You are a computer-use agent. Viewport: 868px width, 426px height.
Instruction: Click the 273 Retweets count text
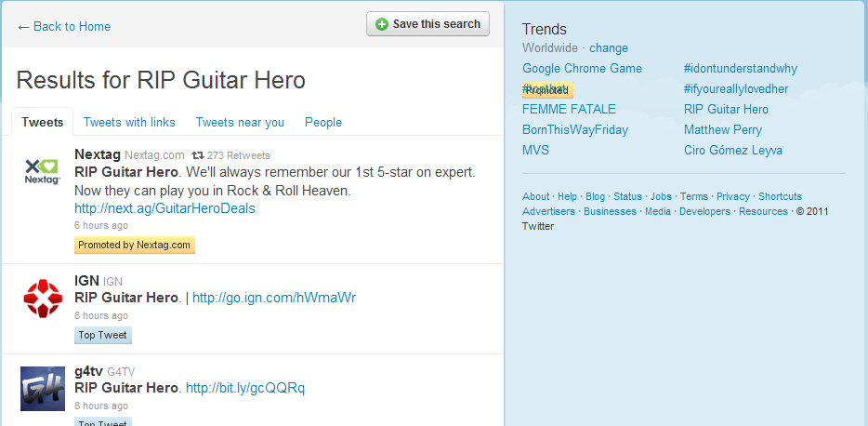tap(239, 155)
